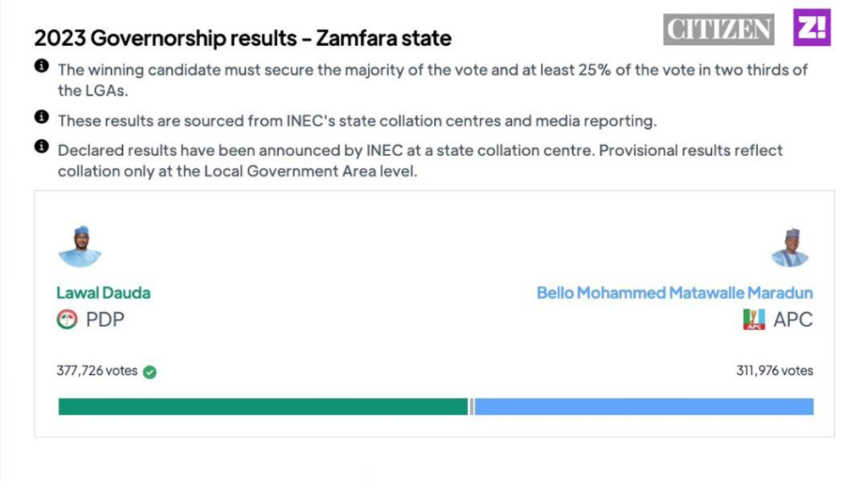868x481 pixels.
Task: Click the Bello Mohammed Matawalle Maradun name
Action: coord(675,293)
